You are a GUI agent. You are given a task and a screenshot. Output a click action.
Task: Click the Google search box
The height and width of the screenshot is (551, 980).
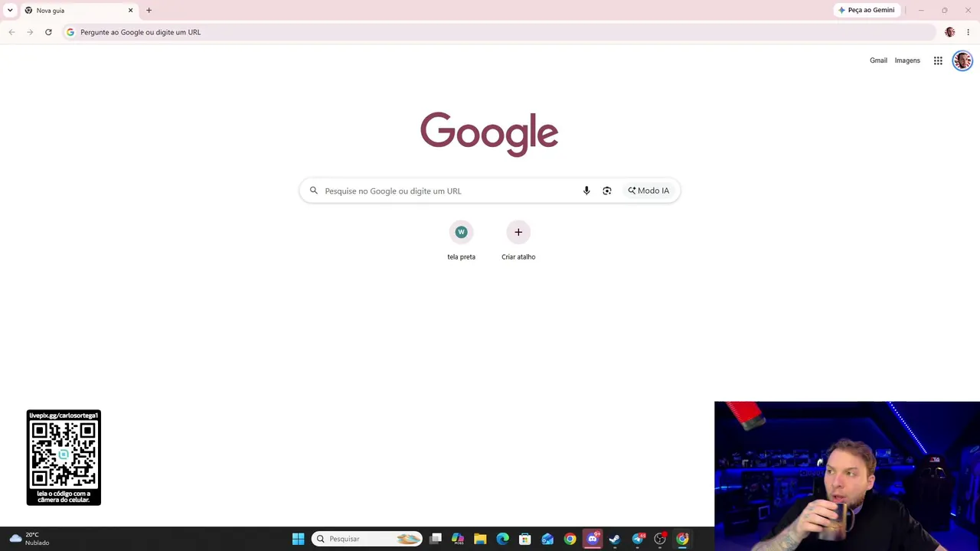coord(489,191)
